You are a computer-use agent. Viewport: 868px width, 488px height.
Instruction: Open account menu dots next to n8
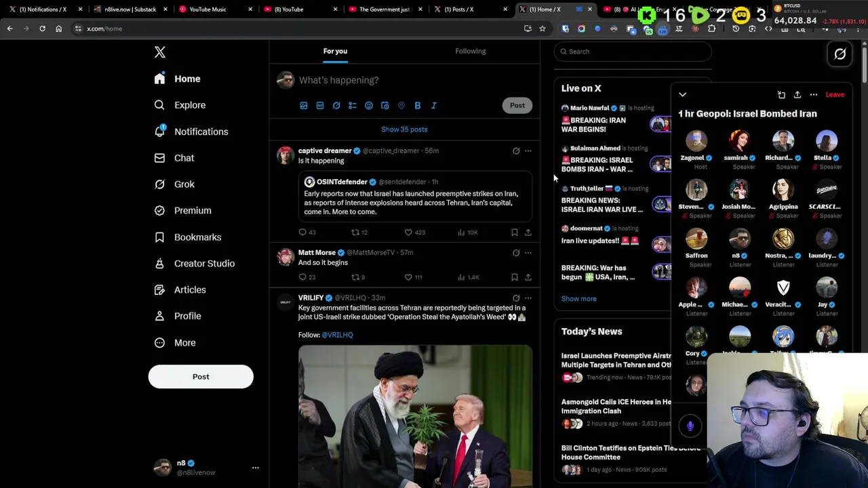[x=256, y=468]
